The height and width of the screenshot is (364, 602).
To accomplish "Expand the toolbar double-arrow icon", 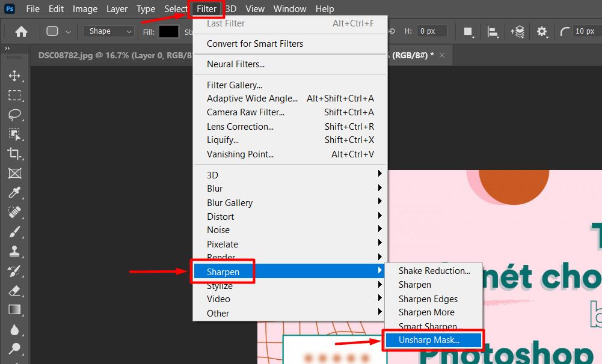I will 7,48.
